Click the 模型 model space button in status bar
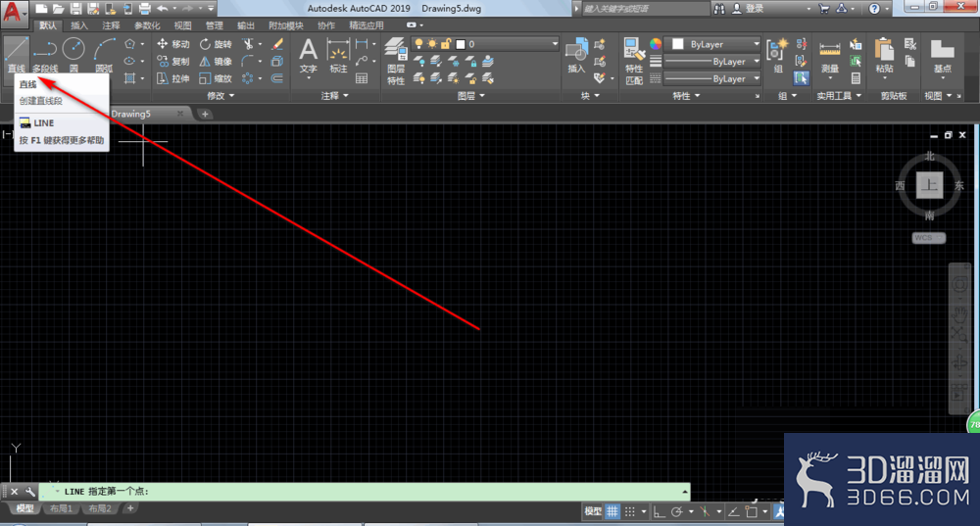The height and width of the screenshot is (526, 980). tap(593, 511)
